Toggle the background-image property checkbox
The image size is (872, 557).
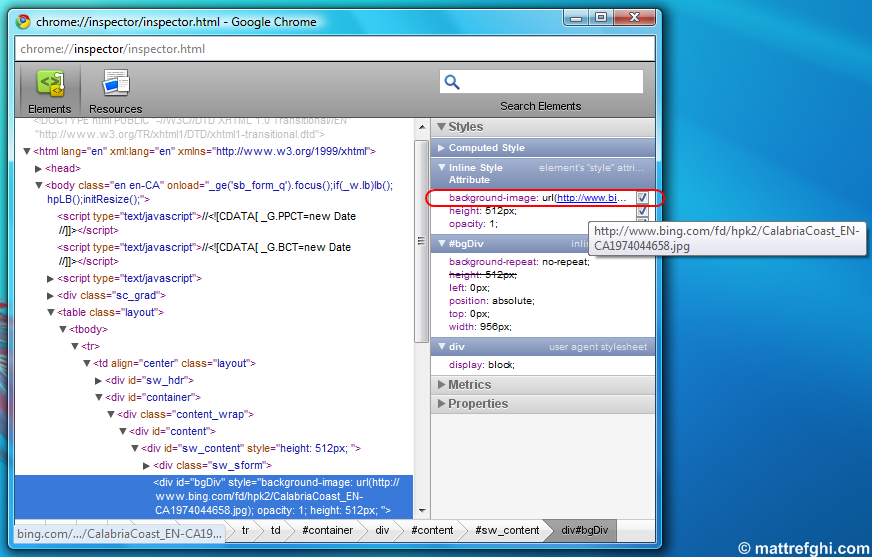click(x=642, y=198)
